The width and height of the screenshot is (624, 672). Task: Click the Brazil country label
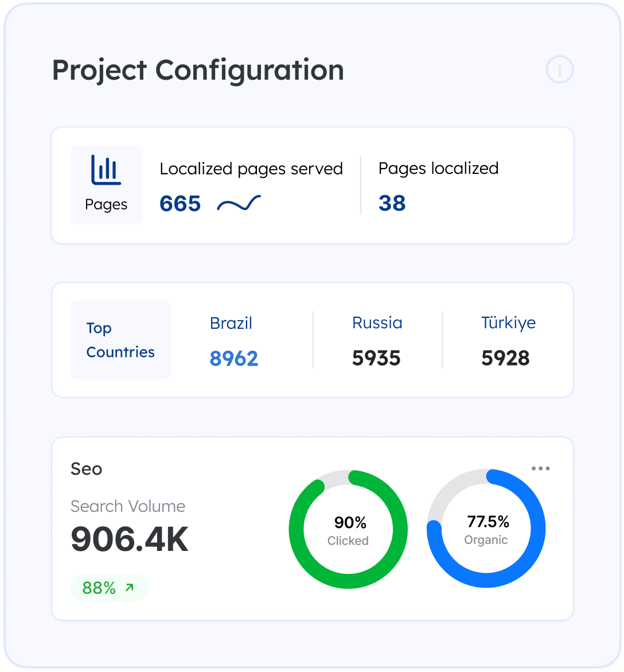pos(231,323)
